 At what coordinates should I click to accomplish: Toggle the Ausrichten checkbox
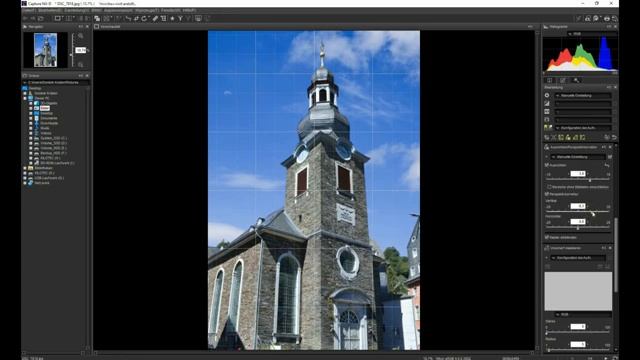pyautogui.click(x=547, y=165)
